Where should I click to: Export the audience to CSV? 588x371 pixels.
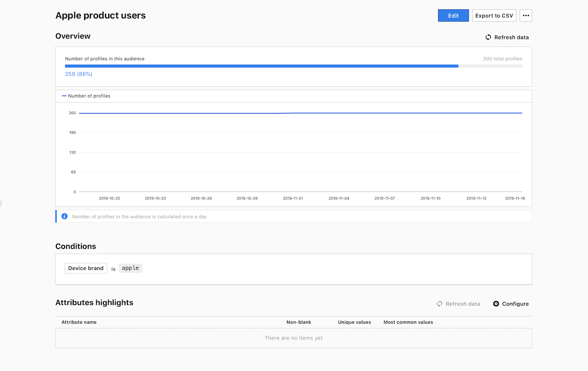pos(494,16)
